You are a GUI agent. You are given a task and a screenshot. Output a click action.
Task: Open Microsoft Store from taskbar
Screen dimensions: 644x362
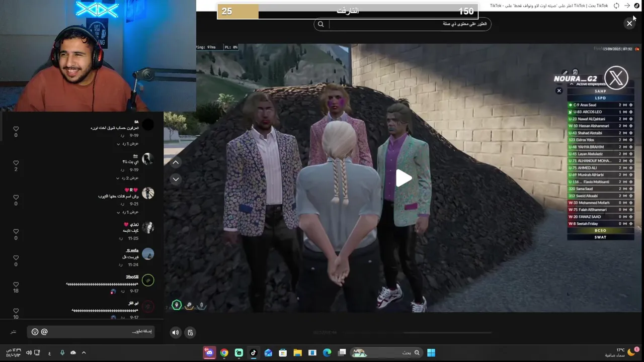click(283, 353)
